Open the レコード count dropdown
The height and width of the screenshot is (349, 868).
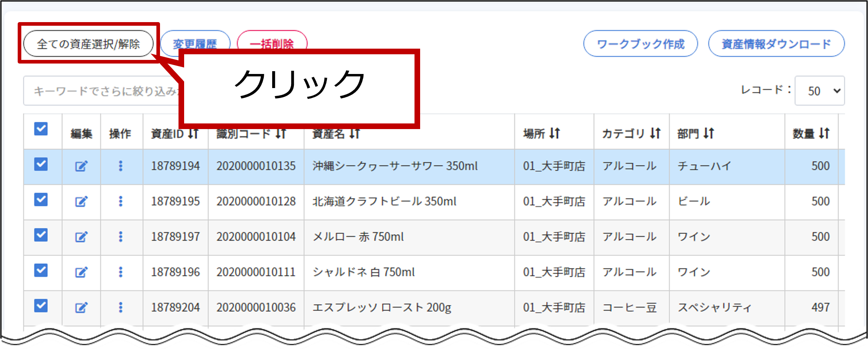click(x=819, y=91)
